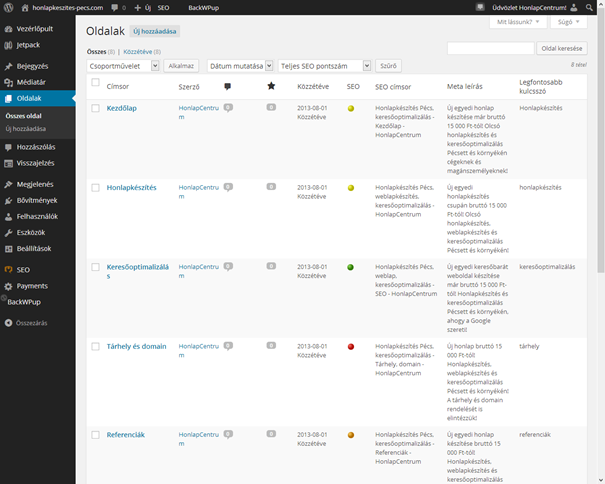Select Új hozzáadása in sidebar submenu
This screenshot has width=605, height=484.
click(x=25, y=129)
